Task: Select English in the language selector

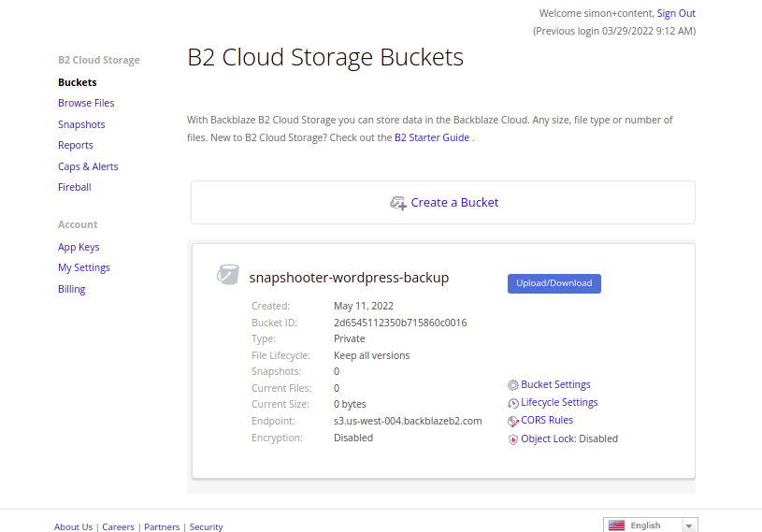Action: [x=645, y=525]
